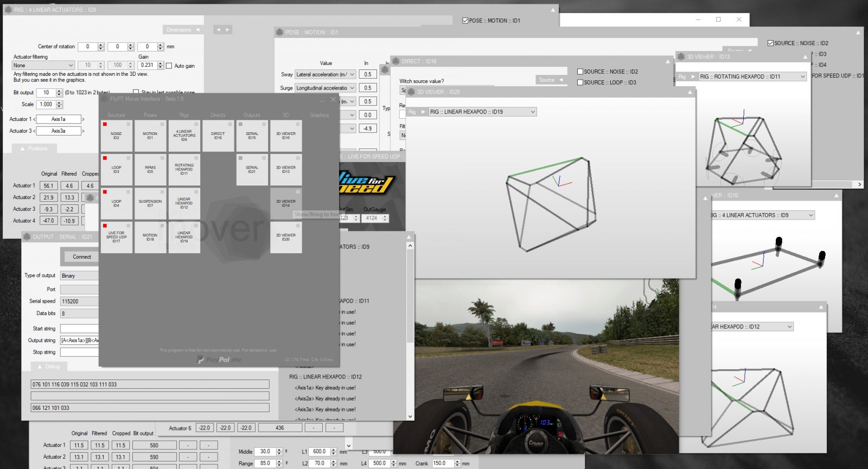Screen dimensions: 868x469
Task: Click the Connect button in serial output
Action: [x=82, y=256]
